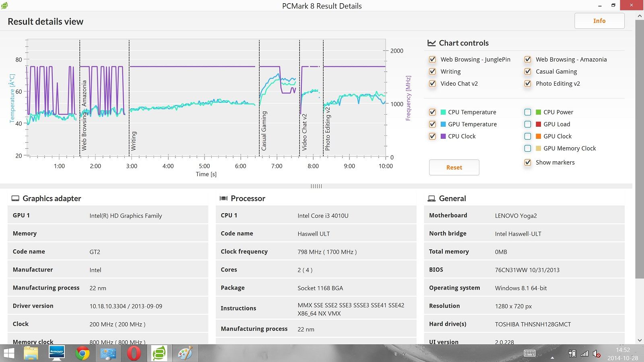Disable the CPU Clock series checkbox

coord(432,136)
